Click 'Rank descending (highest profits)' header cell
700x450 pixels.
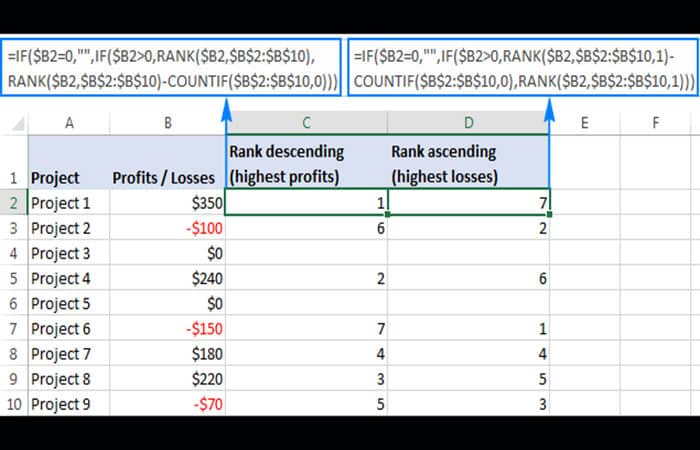click(306, 162)
